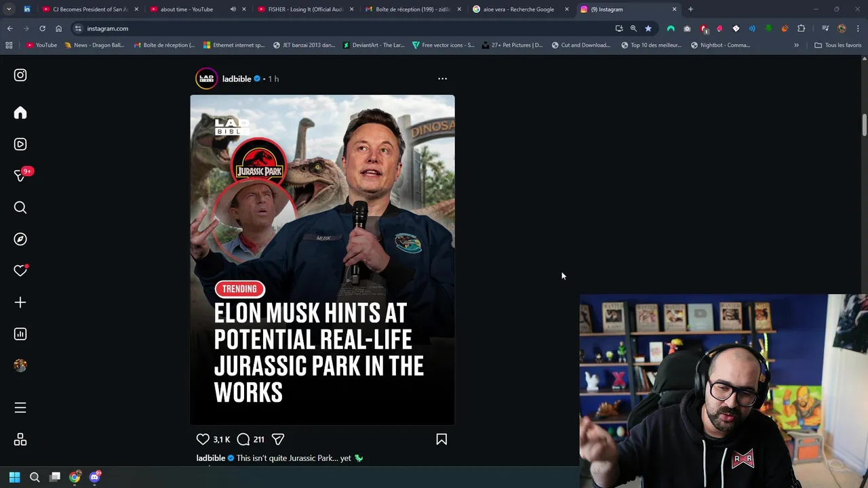Screen dimensions: 868x488
Task: Go to Instagram Home in sidebar
Action: pyautogui.click(x=20, y=113)
